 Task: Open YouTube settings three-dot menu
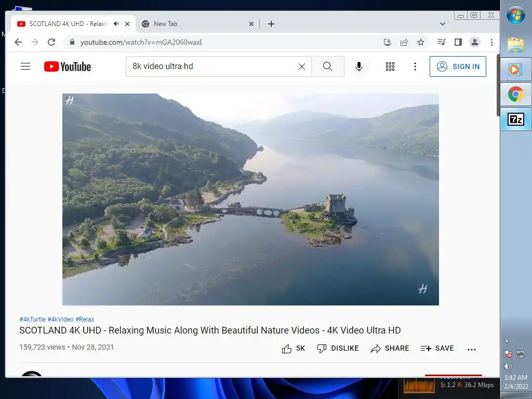click(x=415, y=66)
